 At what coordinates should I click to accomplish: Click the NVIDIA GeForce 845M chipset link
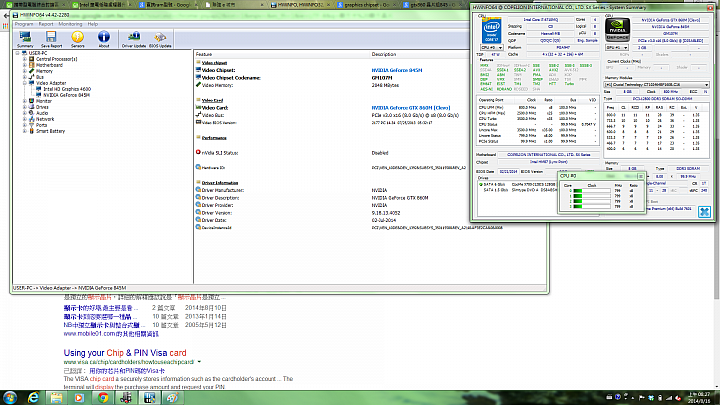tap(397, 70)
